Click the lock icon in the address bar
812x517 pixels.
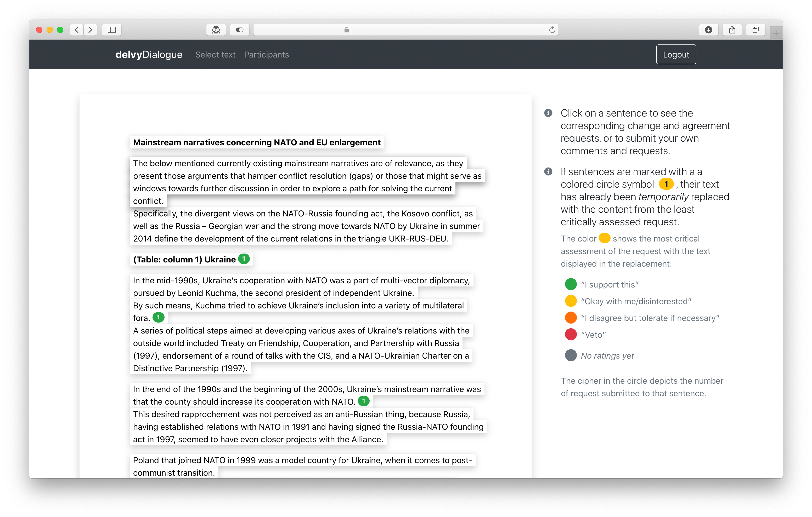pyautogui.click(x=346, y=30)
